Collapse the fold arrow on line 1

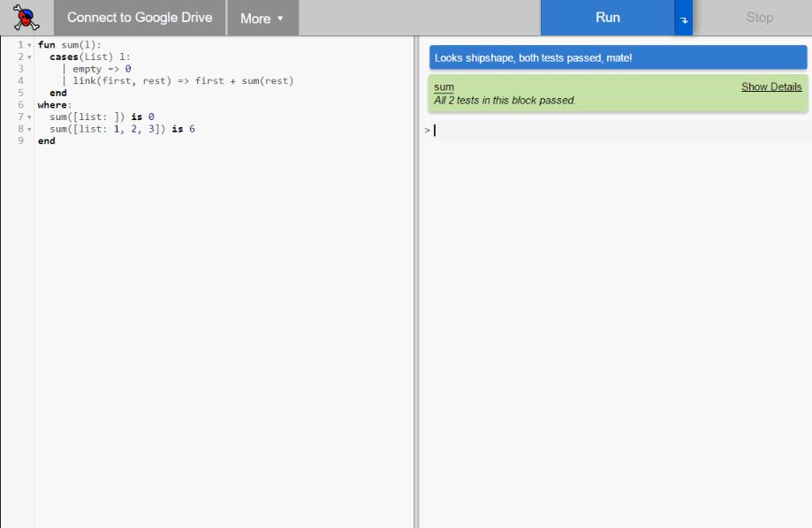tap(29, 43)
